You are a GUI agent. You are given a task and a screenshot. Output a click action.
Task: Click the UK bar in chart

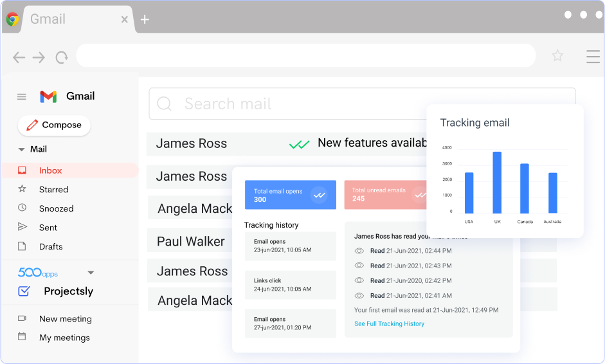(x=496, y=183)
